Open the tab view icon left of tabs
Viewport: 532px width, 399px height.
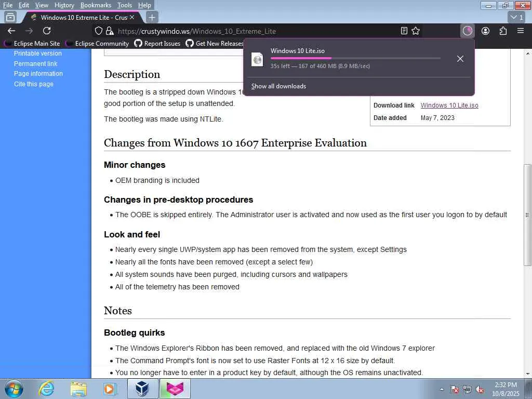tap(10, 17)
